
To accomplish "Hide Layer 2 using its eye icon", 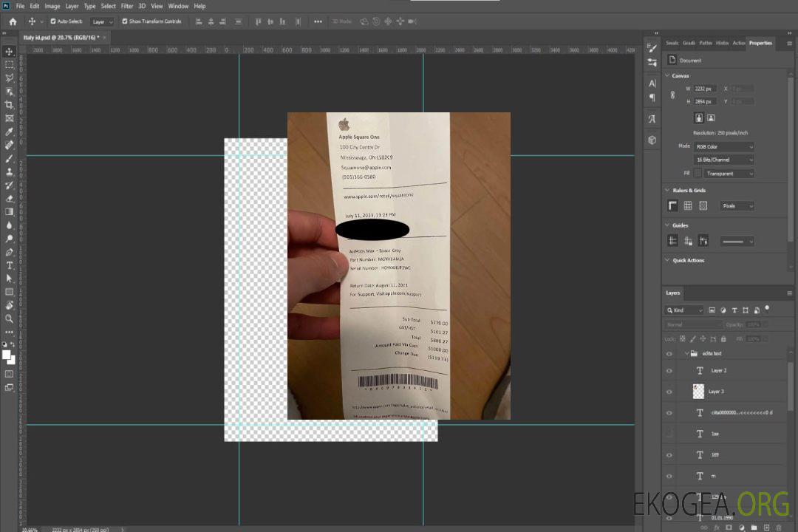I will (x=669, y=371).
